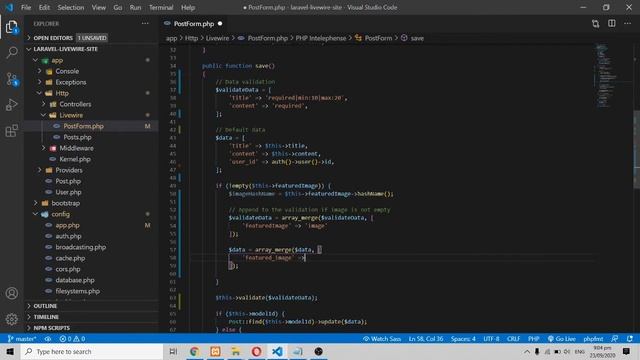Expand the OUTLINE section
Screen dimensions: 640x360
click(45, 306)
